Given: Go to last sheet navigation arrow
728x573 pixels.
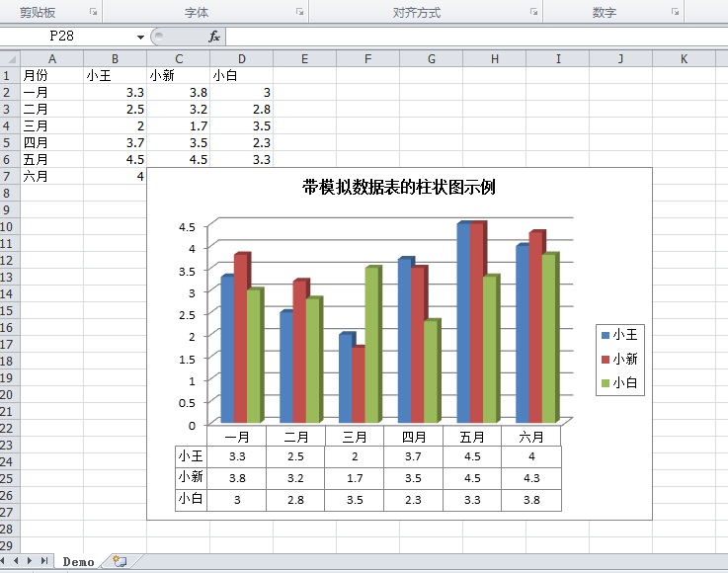Looking at the screenshot, I should tap(44, 561).
